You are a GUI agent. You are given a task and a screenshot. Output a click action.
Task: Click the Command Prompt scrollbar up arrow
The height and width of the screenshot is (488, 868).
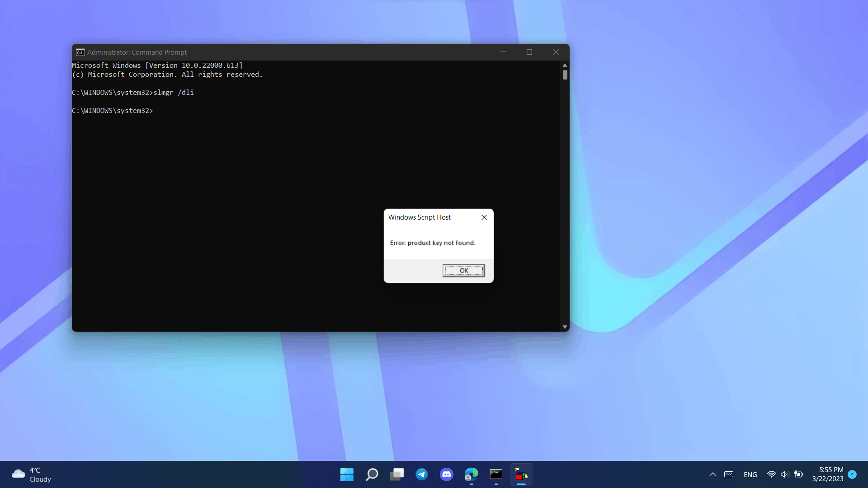[x=565, y=65]
